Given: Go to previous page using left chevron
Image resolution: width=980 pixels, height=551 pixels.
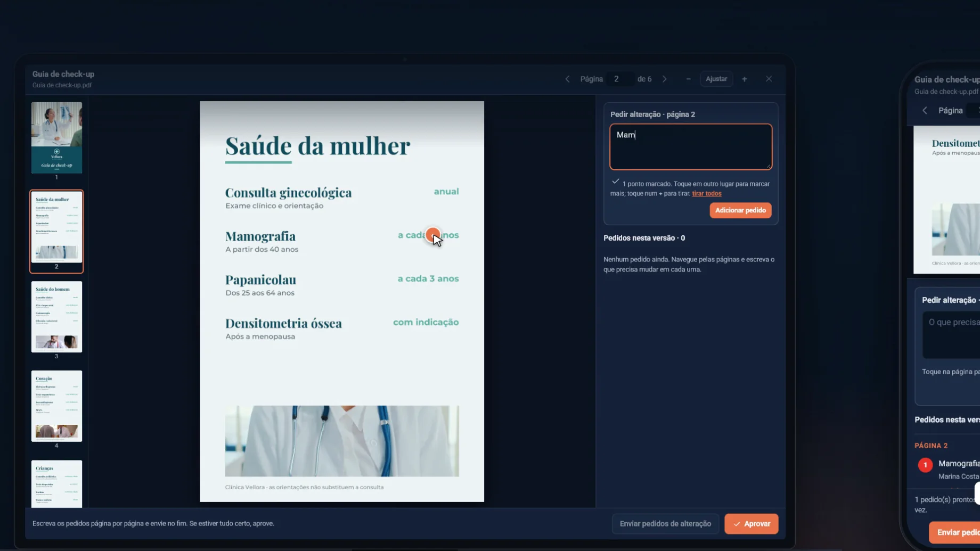Looking at the screenshot, I should tap(567, 79).
